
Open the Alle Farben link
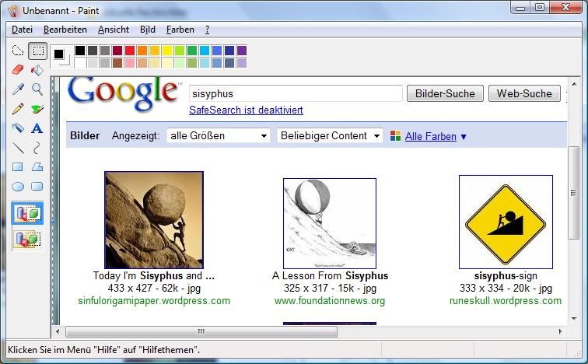point(431,136)
